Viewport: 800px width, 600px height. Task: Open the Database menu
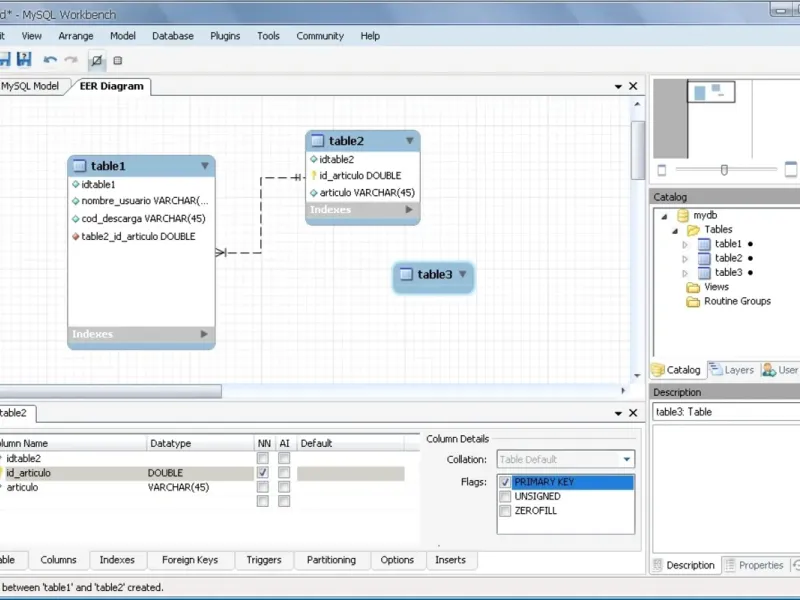pos(173,36)
